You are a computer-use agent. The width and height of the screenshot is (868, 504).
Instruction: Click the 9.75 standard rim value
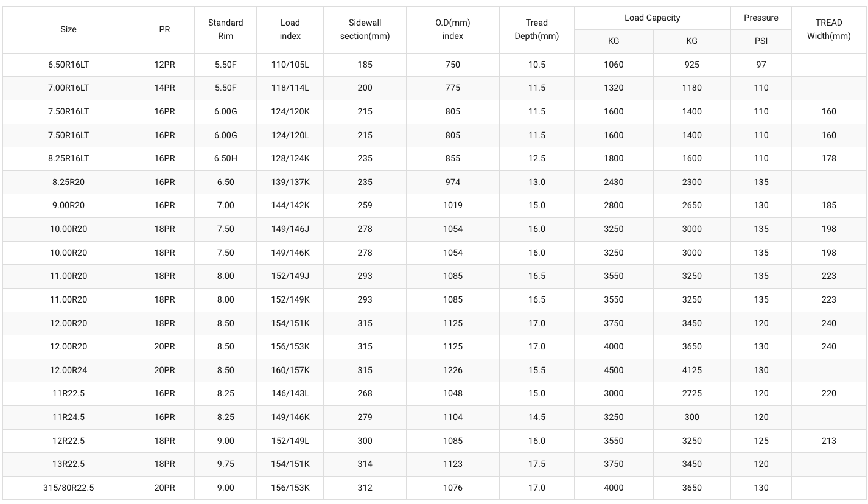225,464
